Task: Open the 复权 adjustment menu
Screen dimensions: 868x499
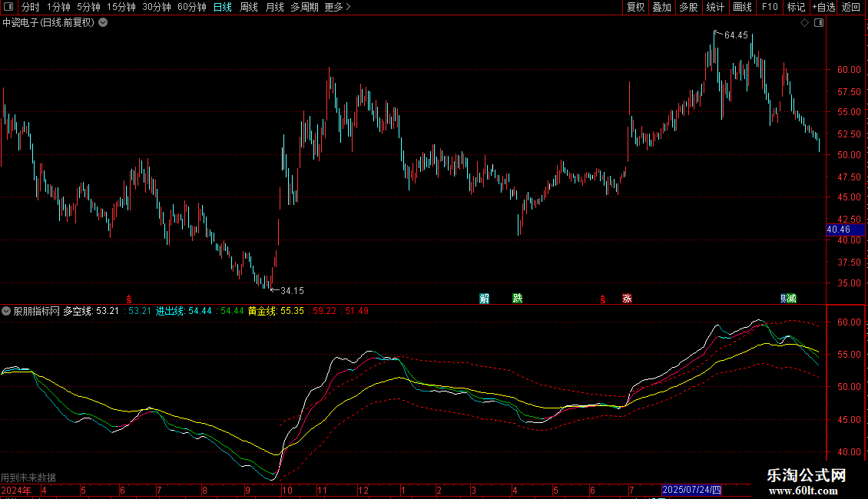Action: [635, 7]
